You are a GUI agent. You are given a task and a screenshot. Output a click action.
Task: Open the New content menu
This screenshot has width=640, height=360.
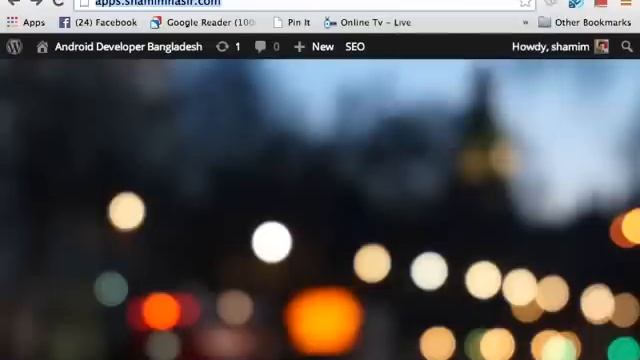[322, 47]
